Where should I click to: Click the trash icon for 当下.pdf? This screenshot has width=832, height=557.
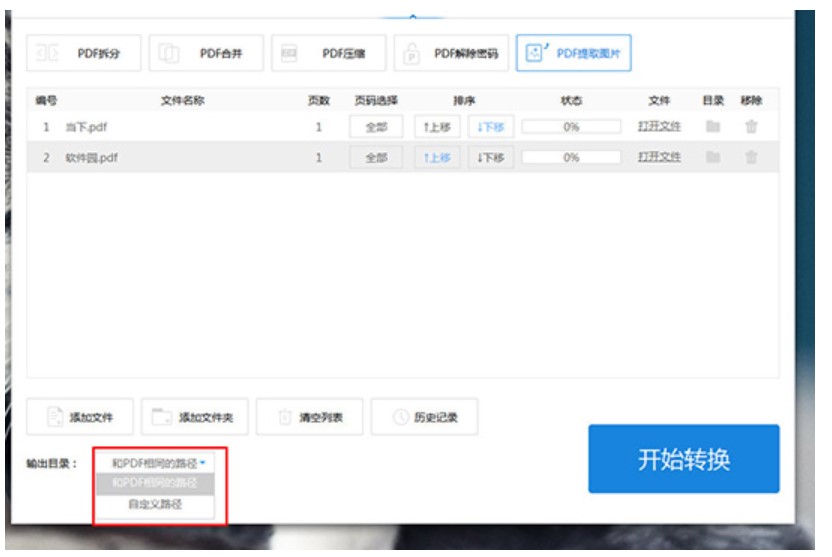tap(751, 128)
